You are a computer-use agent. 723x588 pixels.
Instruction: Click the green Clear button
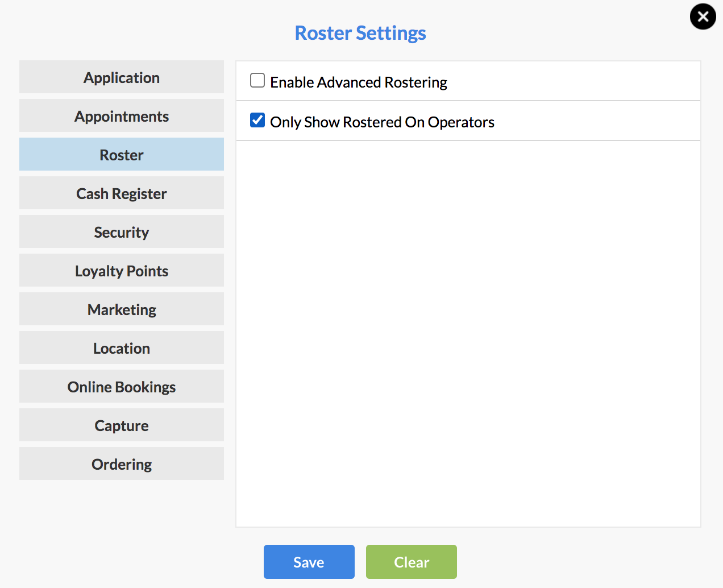click(x=412, y=562)
